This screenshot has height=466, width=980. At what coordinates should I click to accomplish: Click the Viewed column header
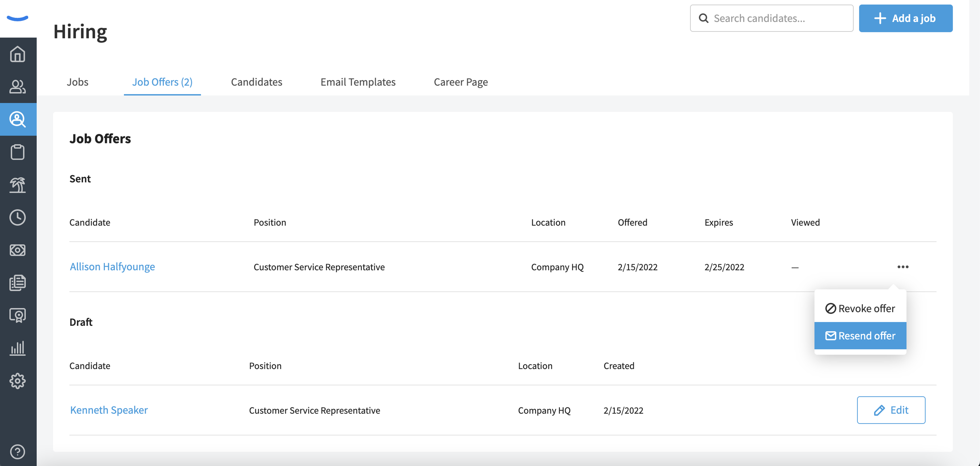coord(805,222)
